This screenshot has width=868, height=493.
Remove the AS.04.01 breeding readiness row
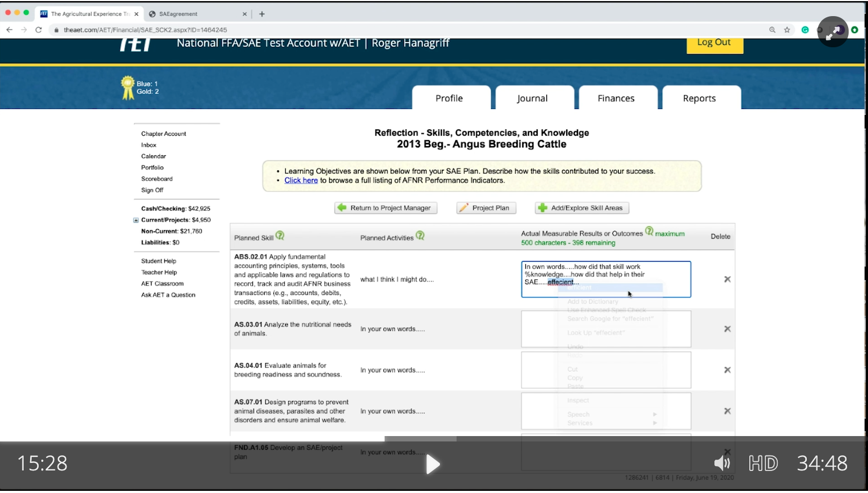(x=727, y=370)
